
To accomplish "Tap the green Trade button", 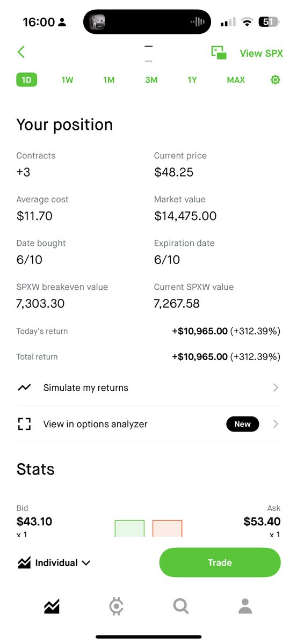I will [220, 562].
